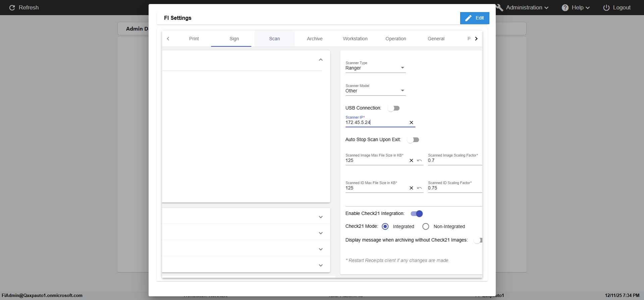
Task: Clear the Scanned Image Max File Size value
Action: pyautogui.click(x=411, y=161)
